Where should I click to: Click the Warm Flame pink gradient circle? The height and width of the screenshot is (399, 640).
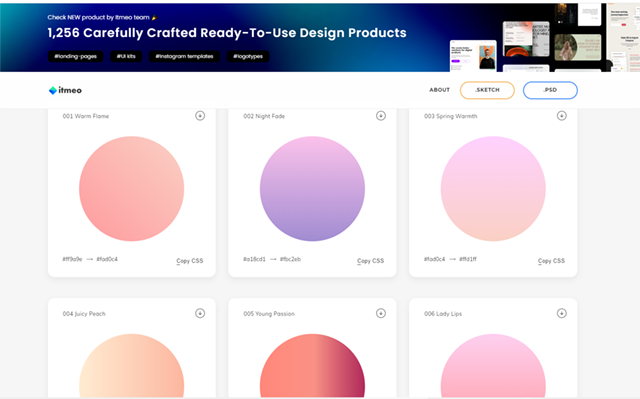click(x=131, y=188)
